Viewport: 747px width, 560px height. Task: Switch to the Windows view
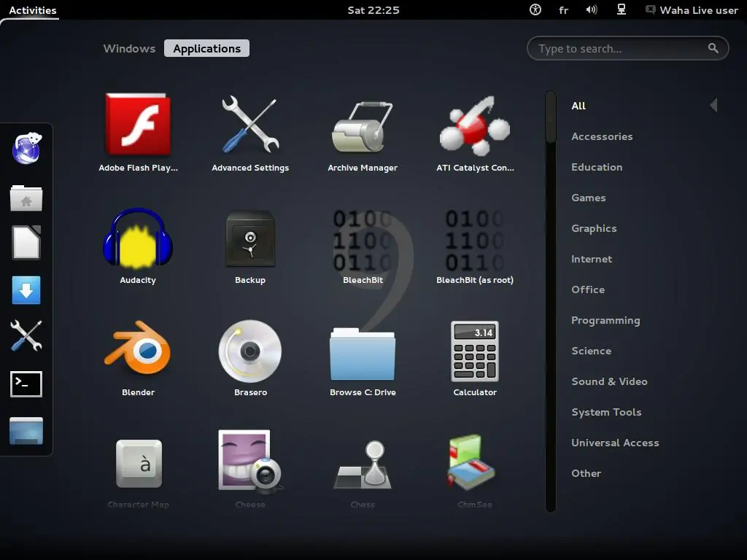[x=129, y=49]
